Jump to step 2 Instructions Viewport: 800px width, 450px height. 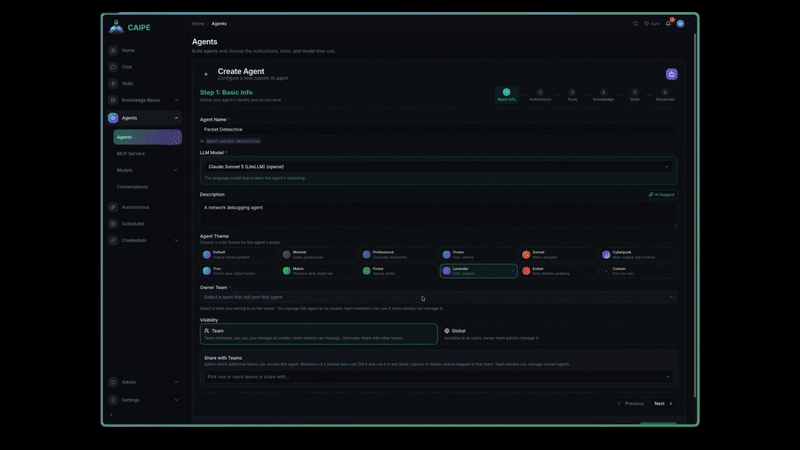(540, 95)
